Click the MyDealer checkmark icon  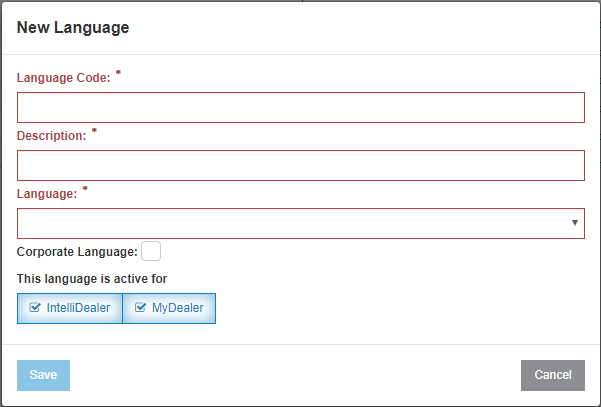pyautogui.click(x=140, y=308)
